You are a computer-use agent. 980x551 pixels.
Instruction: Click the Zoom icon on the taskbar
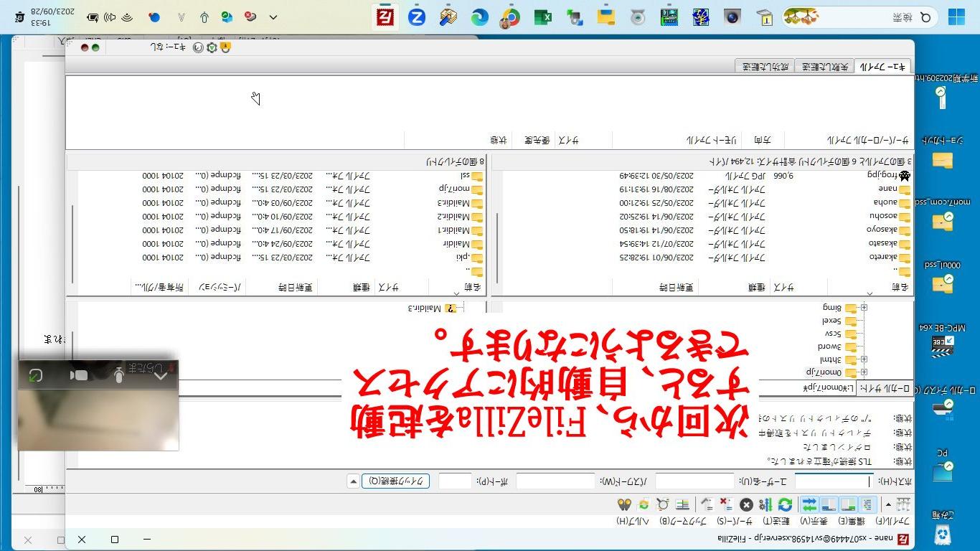click(417, 17)
